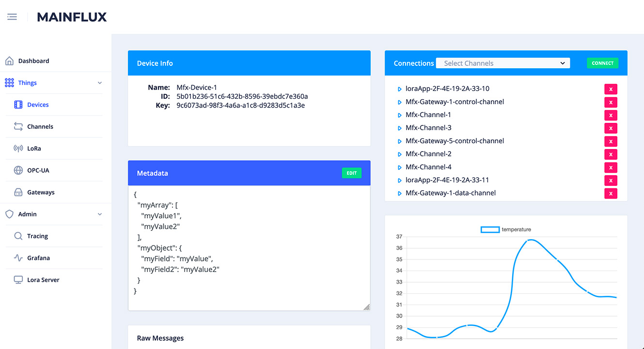Viewport: 644px width, 349px height.
Task: Open the Select Channels dropdown
Action: pos(503,63)
